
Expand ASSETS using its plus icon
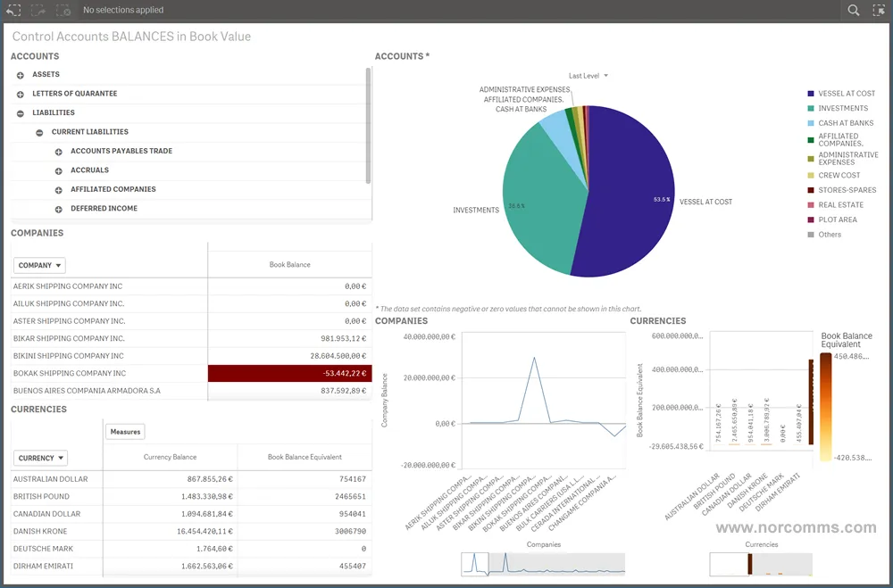[20, 74]
